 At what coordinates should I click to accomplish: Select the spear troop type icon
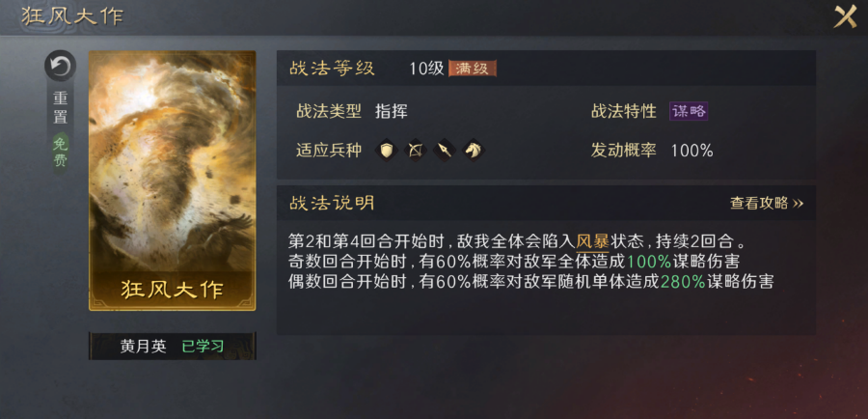pos(444,150)
